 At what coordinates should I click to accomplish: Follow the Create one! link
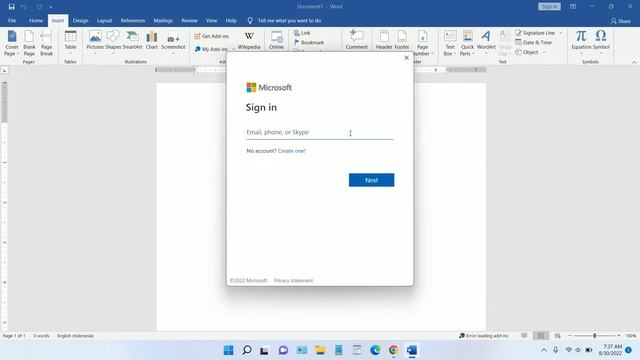point(291,151)
